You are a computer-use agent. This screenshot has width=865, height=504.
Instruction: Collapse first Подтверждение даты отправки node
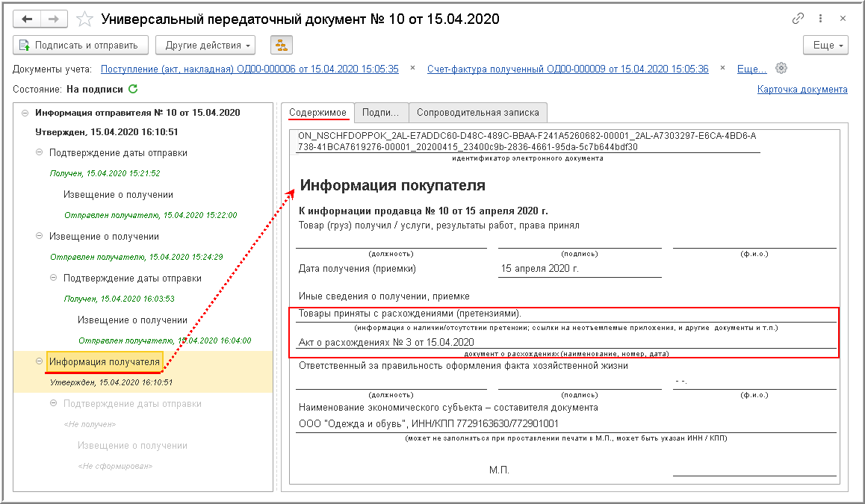pos(39,152)
